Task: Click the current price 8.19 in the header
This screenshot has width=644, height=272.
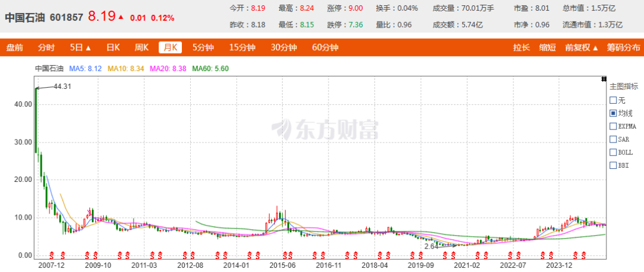Action: [x=103, y=17]
